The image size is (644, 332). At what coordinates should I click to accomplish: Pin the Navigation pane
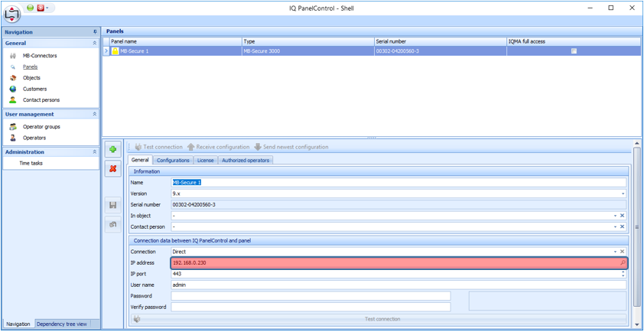click(x=95, y=31)
